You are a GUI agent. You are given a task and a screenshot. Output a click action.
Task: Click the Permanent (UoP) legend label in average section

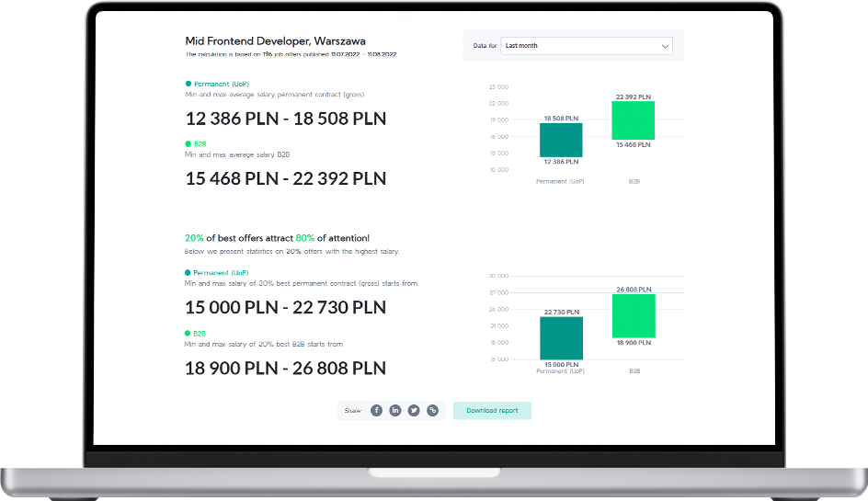222,85
